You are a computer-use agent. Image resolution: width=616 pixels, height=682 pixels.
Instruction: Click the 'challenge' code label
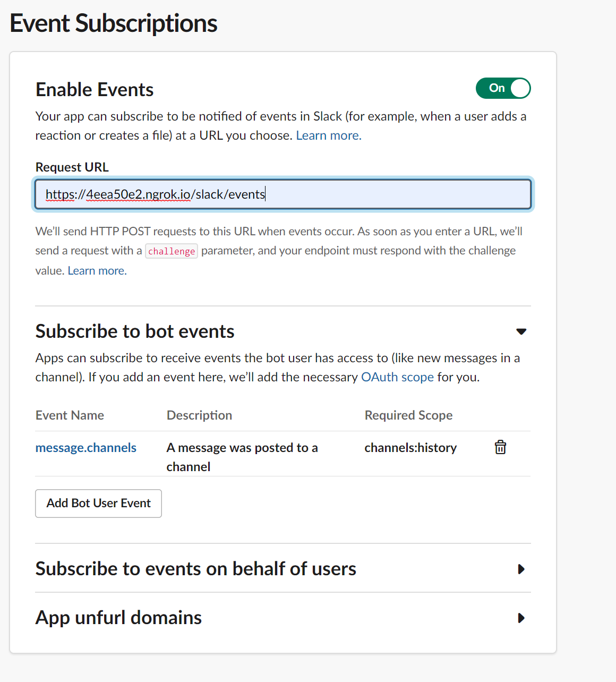(x=172, y=251)
